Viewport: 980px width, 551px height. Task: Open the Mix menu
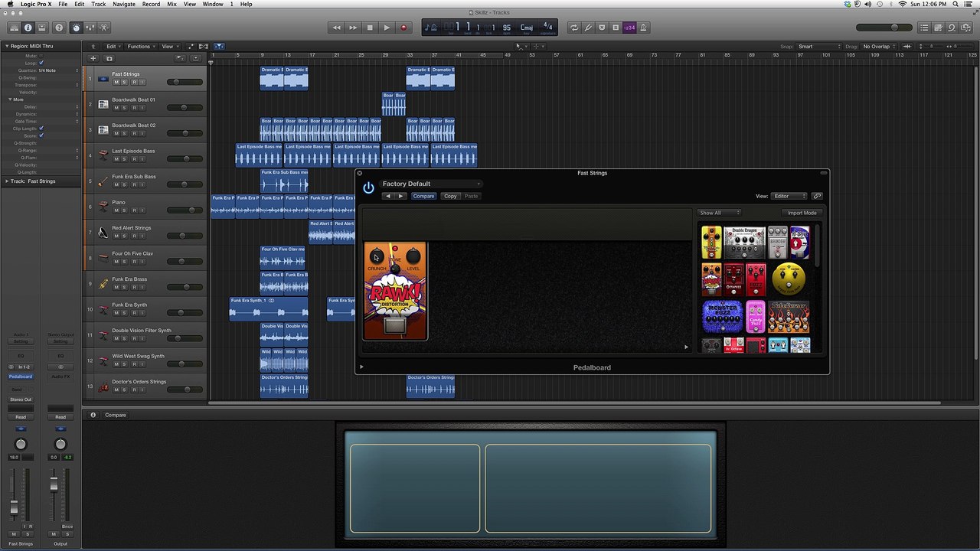pyautogui.click(x=172, y=4)
